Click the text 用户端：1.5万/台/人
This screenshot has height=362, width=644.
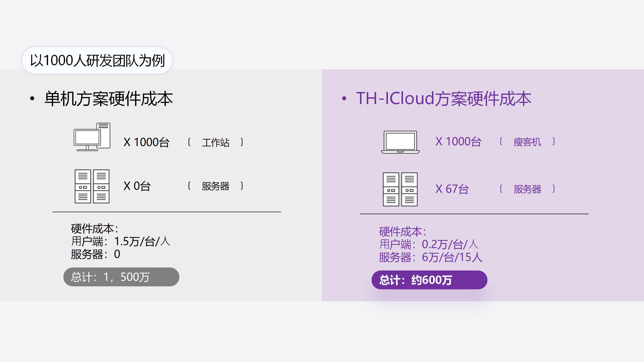point(121,241)
